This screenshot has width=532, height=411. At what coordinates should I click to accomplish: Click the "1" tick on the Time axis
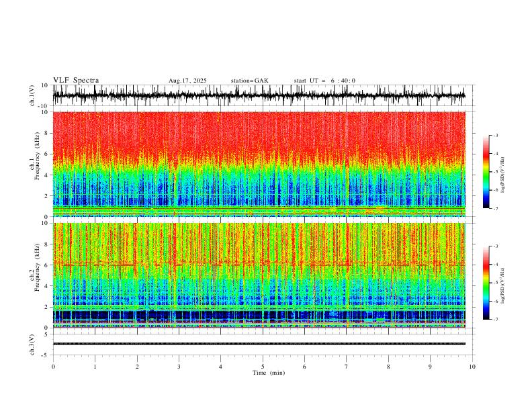(95, 367)
